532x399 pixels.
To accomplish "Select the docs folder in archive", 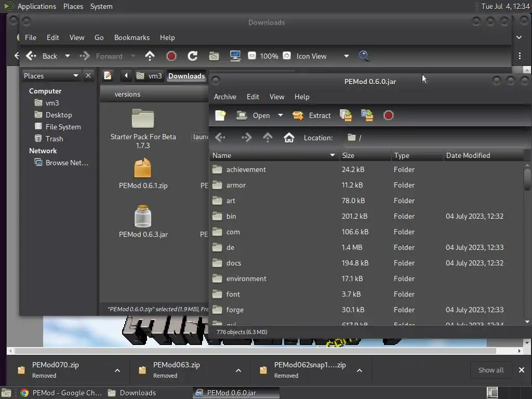I will pos(366,263).
